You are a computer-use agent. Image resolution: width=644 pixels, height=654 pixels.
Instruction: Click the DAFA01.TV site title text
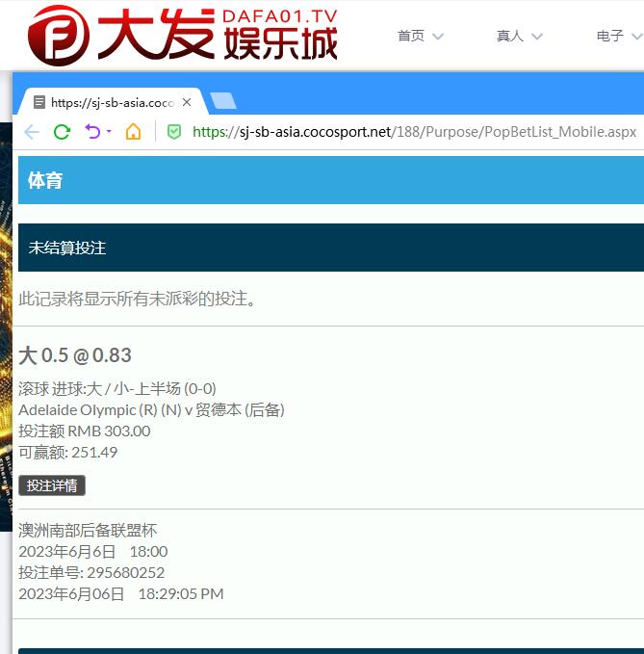[279, 16]
